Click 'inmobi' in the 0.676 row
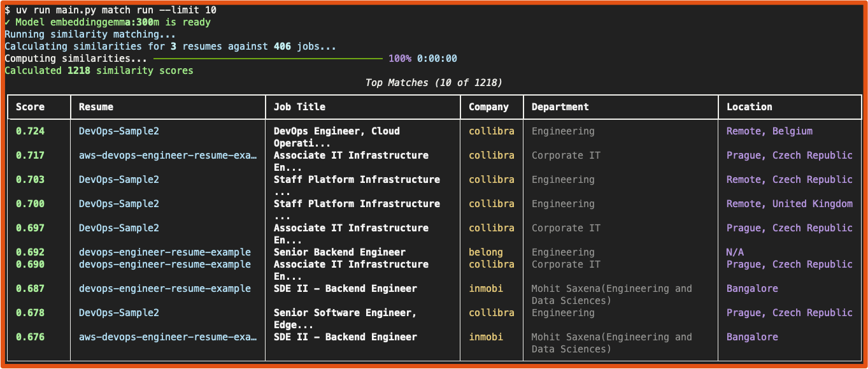This screenshot has width=868, height=369. point(486,337)
